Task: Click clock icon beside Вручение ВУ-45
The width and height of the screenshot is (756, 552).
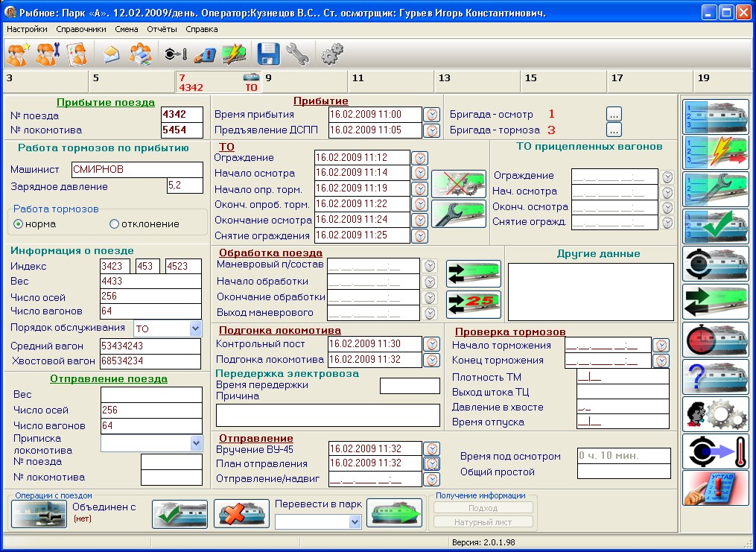Action: tap(433, 449)
